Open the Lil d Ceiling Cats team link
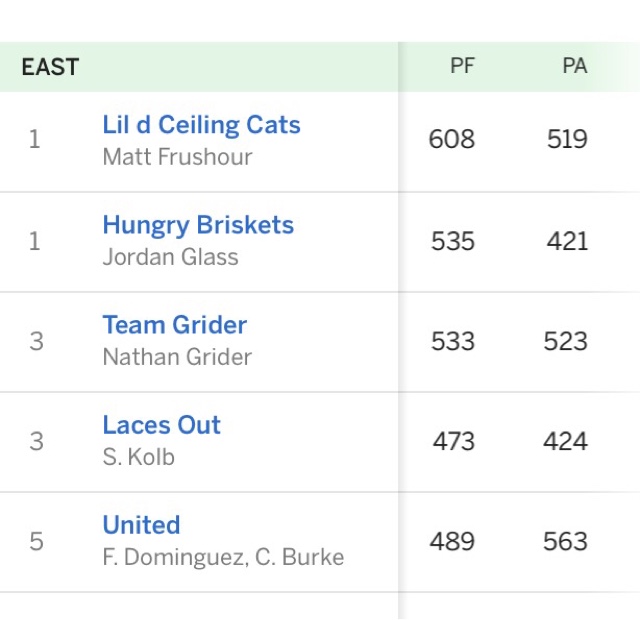The height and width of the screenshot is (620, 640). click(x=201, y=125)
